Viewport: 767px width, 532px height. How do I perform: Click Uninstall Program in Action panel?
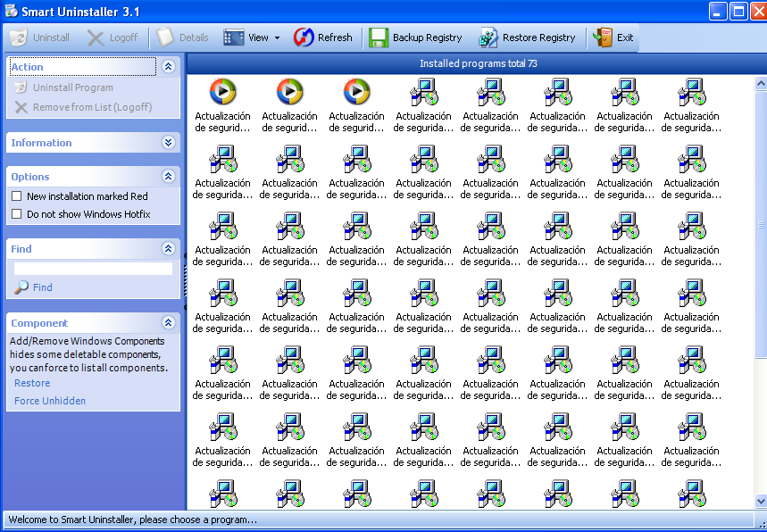coord(64,87)
